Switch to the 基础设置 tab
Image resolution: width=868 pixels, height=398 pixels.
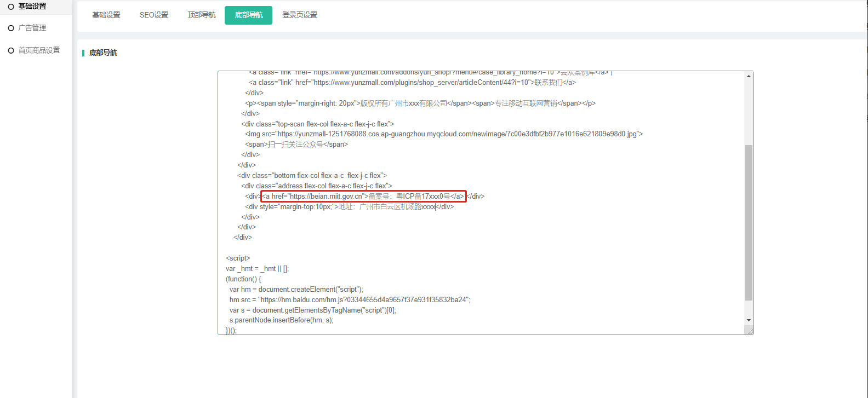[106, 15]
